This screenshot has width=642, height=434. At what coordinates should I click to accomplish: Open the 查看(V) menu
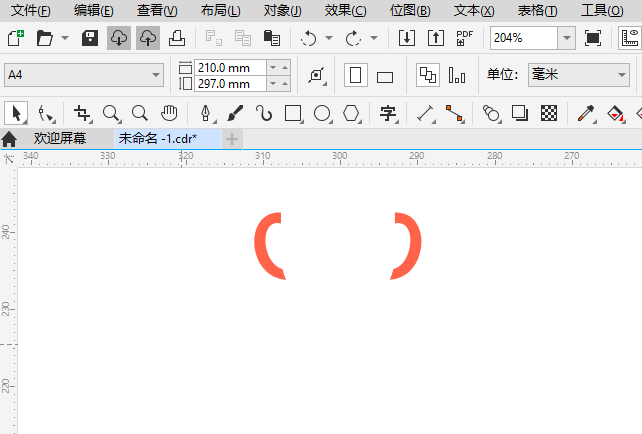pos(157,11)
